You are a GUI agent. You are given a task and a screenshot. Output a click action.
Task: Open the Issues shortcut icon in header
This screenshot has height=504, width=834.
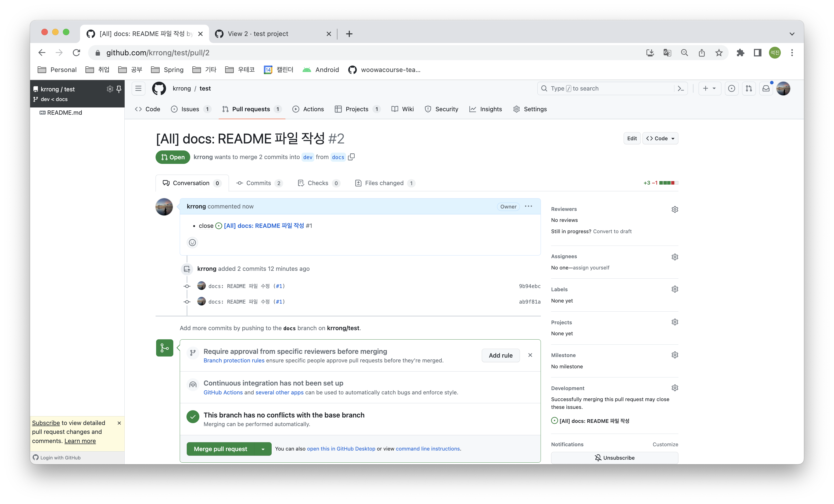pos(731,89)
